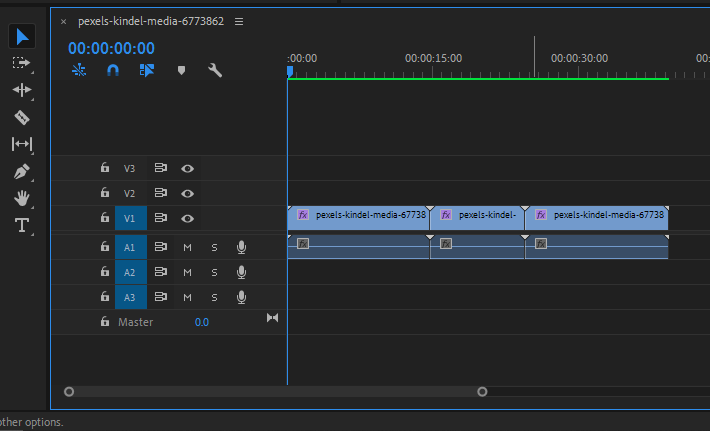The height and width of the screenshot is (431, 710).
Task: Enable voice-over record on A2
Action: coord(241,272)
